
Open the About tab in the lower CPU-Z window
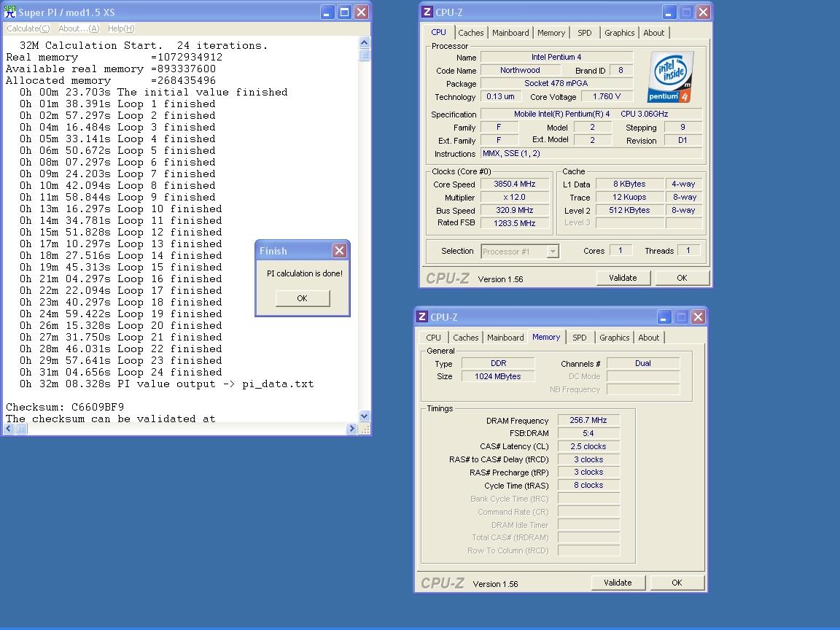pyautogui.click(x=649, y=338)
